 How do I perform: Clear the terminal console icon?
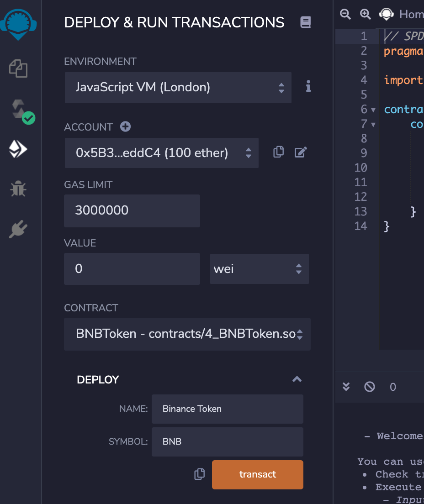tap(369, 387)
